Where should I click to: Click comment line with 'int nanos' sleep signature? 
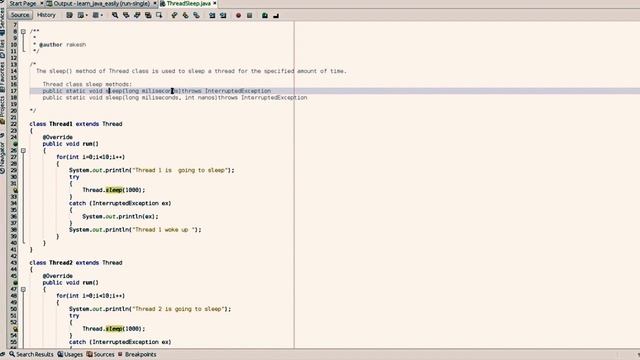[x=175, y=98]
